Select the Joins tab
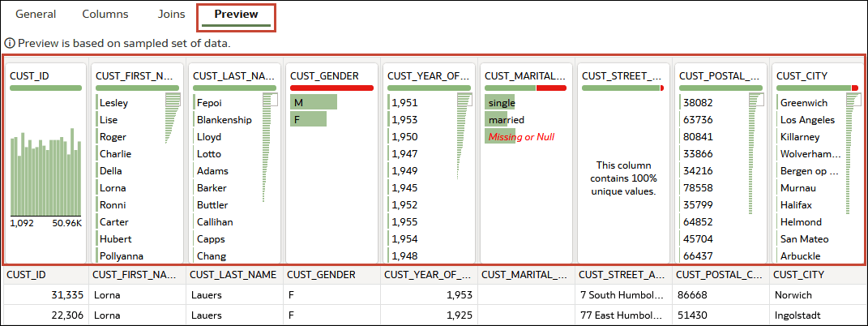The image size is (868, 326). click(x=172, y=15)
